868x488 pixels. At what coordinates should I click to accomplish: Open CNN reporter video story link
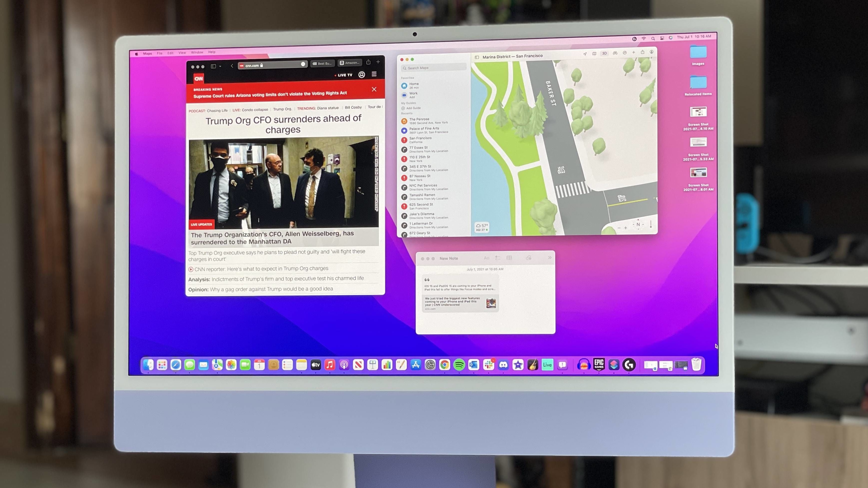coord(258,269)
